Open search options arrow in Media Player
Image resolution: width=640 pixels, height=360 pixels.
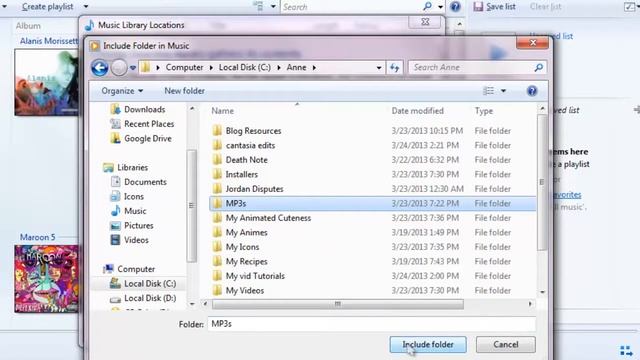440,7
